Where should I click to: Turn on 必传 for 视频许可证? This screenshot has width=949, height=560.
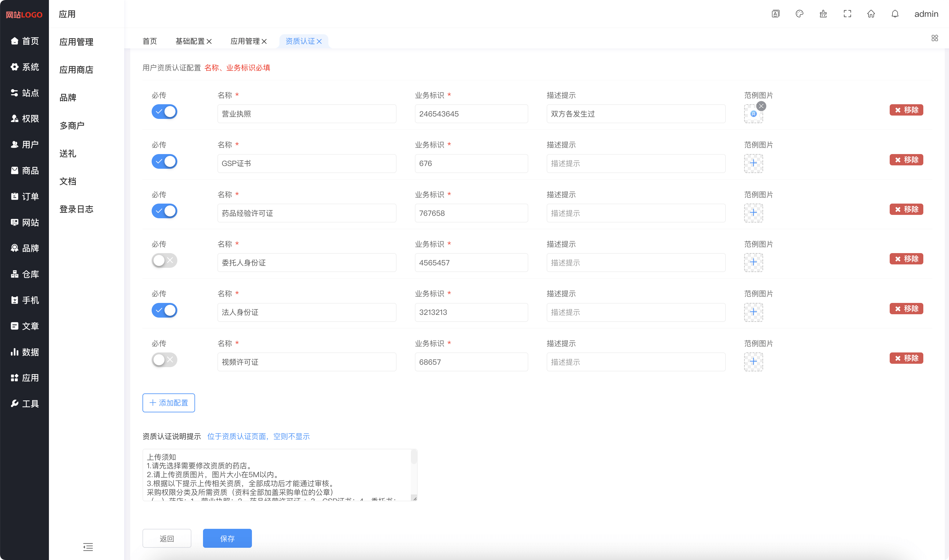coord(164,359)
